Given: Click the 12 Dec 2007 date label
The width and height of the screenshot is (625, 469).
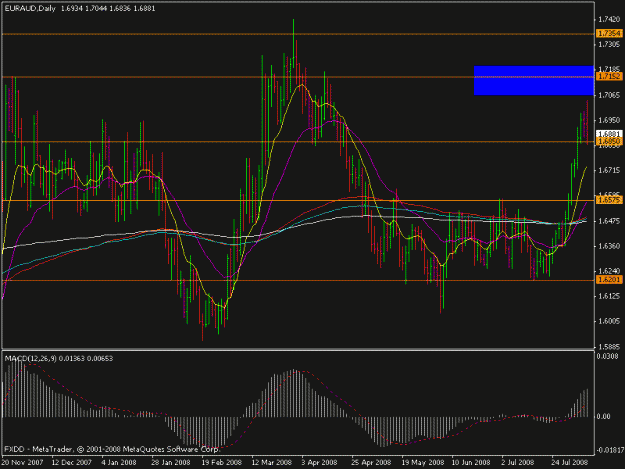Looking at the screenshot, I should coord(72,463).
